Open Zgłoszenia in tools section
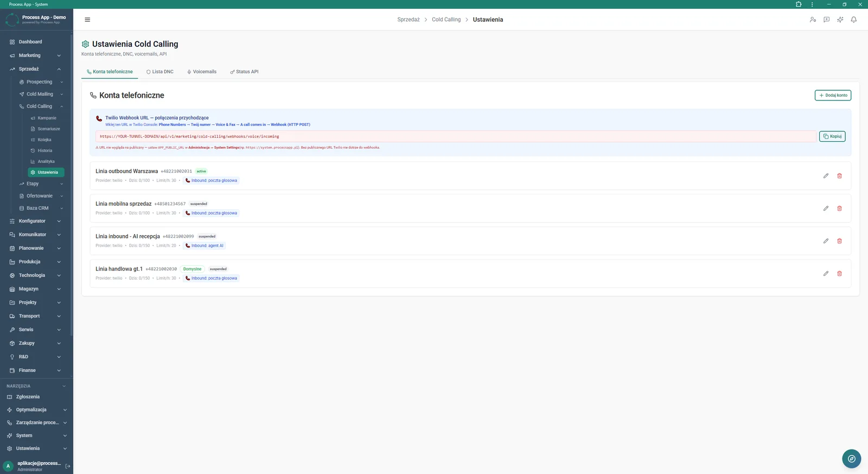The image size is (868, 474). coord(36,397)
